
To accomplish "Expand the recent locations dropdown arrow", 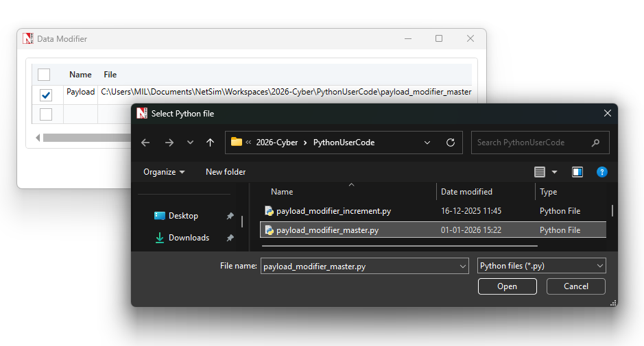I will point(190,143).
